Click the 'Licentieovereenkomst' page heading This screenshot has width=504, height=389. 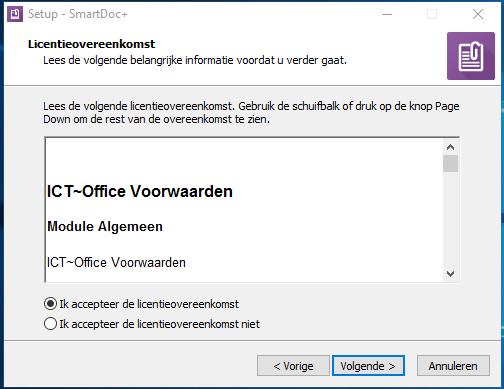pyautogui.click(x=91, y=44)
